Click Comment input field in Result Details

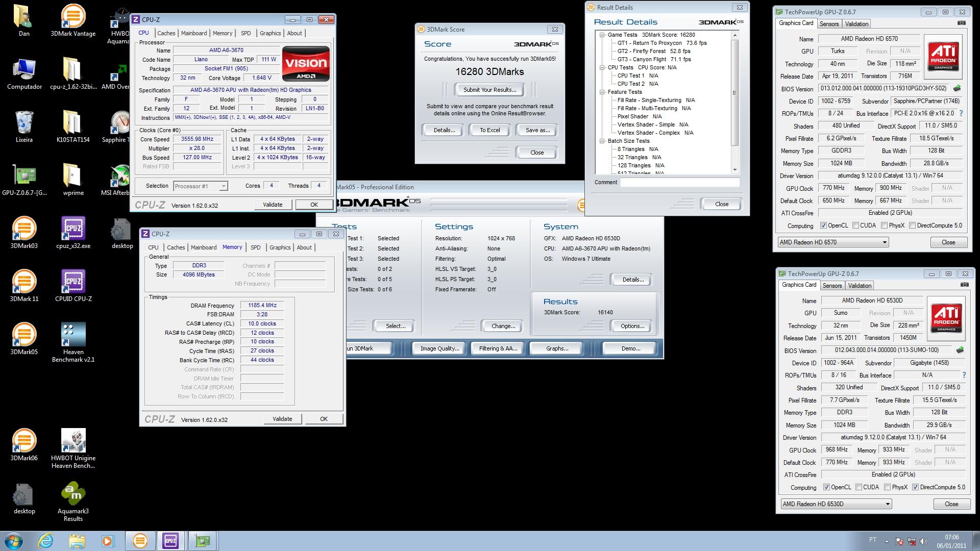680,182
